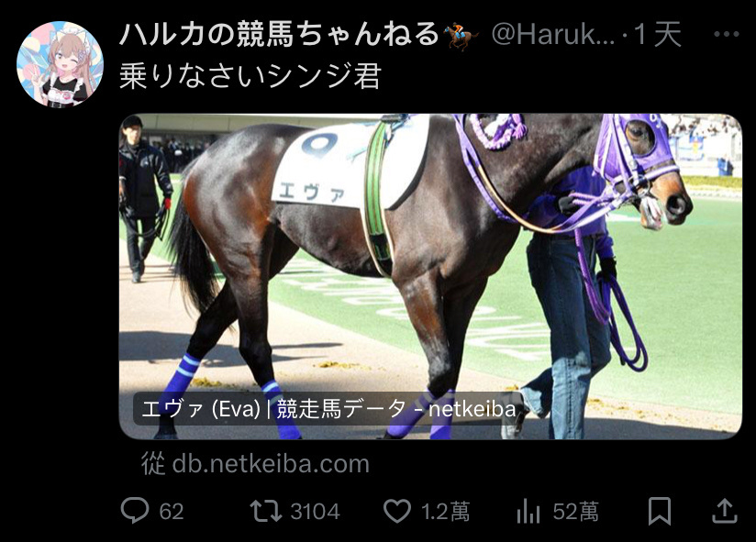The width and height of the screenshot is (756, 542).
Task: Click the 1.2萬 likes count
Action: click(x=446, y=512)
